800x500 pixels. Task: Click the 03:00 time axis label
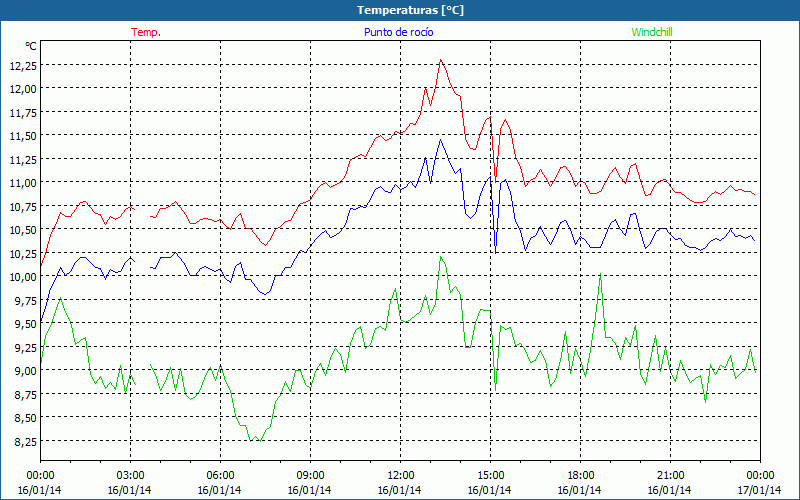point(131,475)
